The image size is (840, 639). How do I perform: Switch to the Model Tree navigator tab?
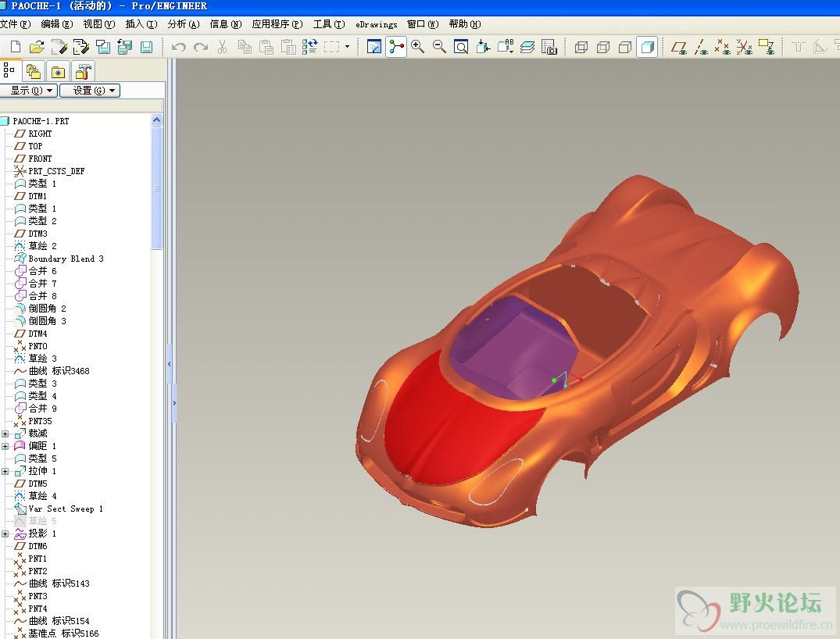[x=9, y=71]
